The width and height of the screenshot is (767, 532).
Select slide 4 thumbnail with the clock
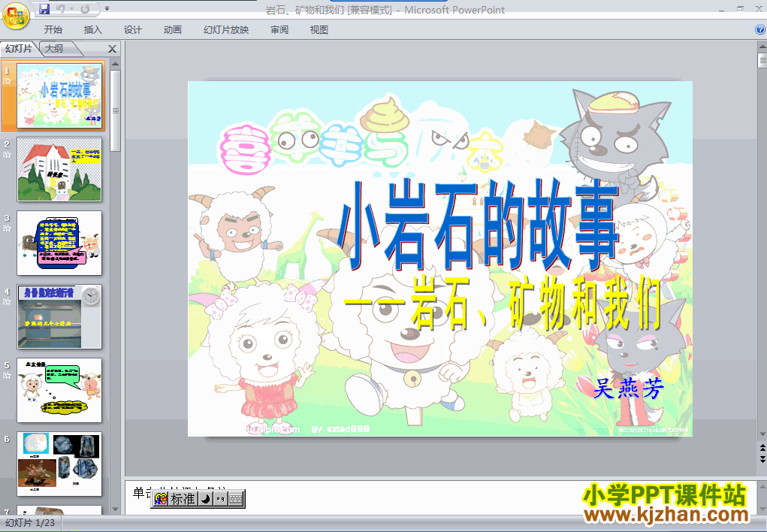click(x=59, y=316)
